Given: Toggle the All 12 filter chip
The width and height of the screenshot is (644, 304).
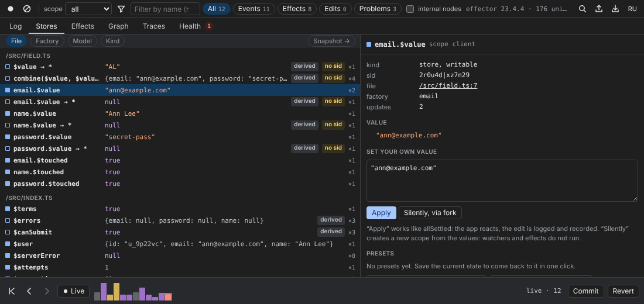Looking at the screenshot, I should click(x=217, y=9).
